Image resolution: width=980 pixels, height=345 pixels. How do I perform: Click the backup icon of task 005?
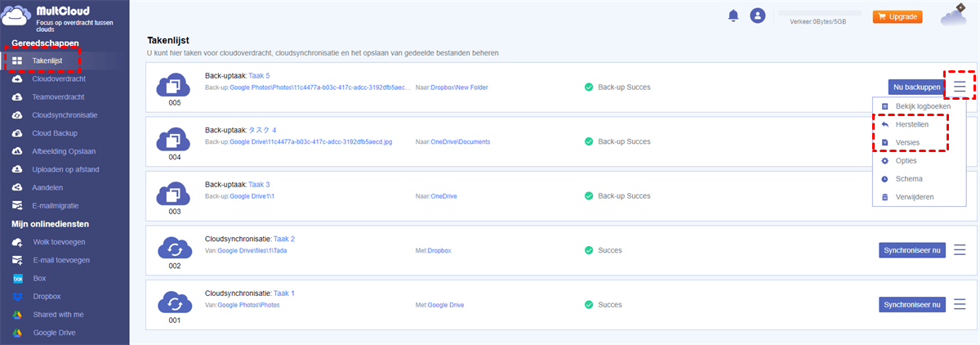coord(173,85)
